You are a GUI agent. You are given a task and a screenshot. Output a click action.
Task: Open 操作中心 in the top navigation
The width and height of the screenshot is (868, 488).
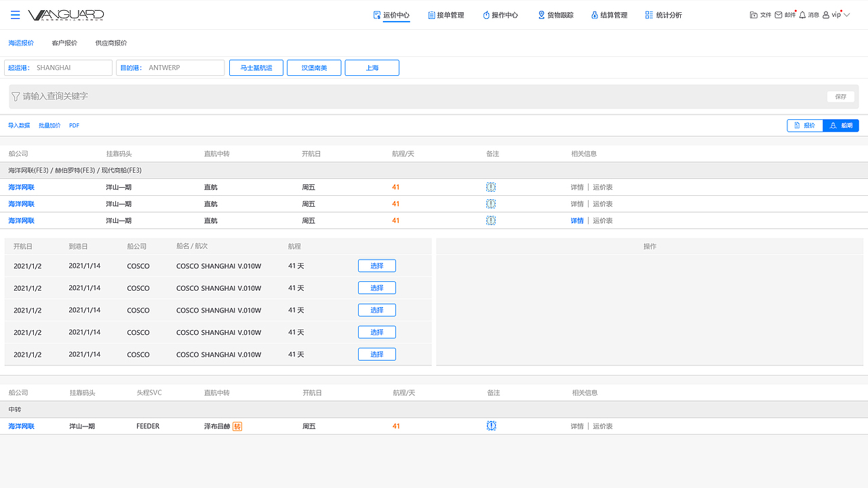pyautogui.click(x=500, y=15)
